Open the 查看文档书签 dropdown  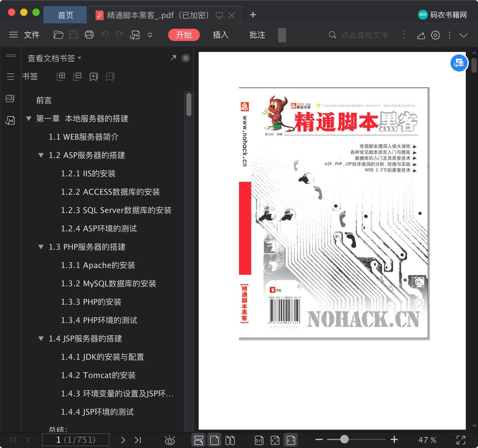tap(54, 58)
